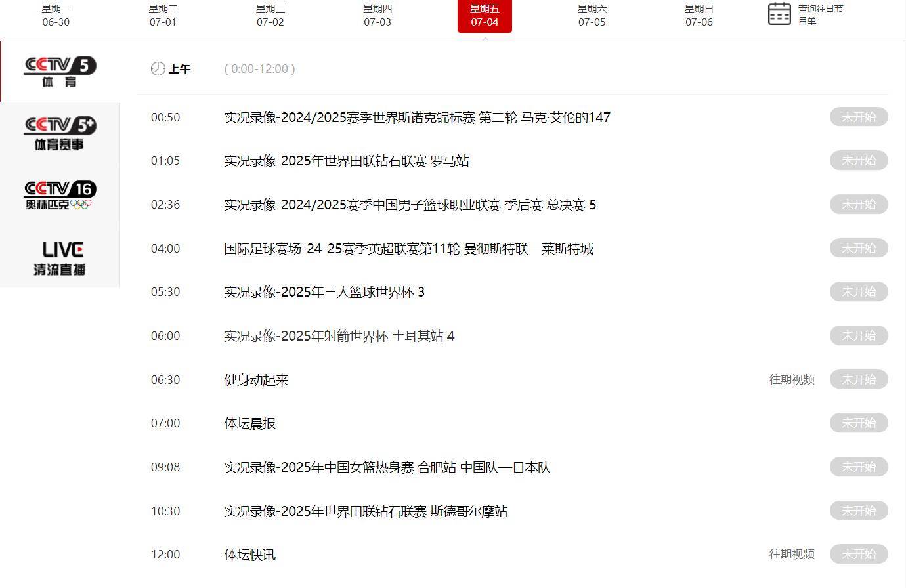Image resolution: width=906 pixels, height=588 pixels.
Task: Click 未开始 button for 06:00 射箭世界杯
Action: tap(859, 335)
